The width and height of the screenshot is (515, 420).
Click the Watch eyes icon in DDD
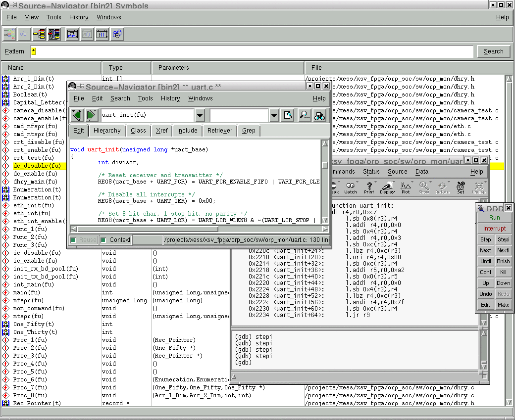point(351,187)
